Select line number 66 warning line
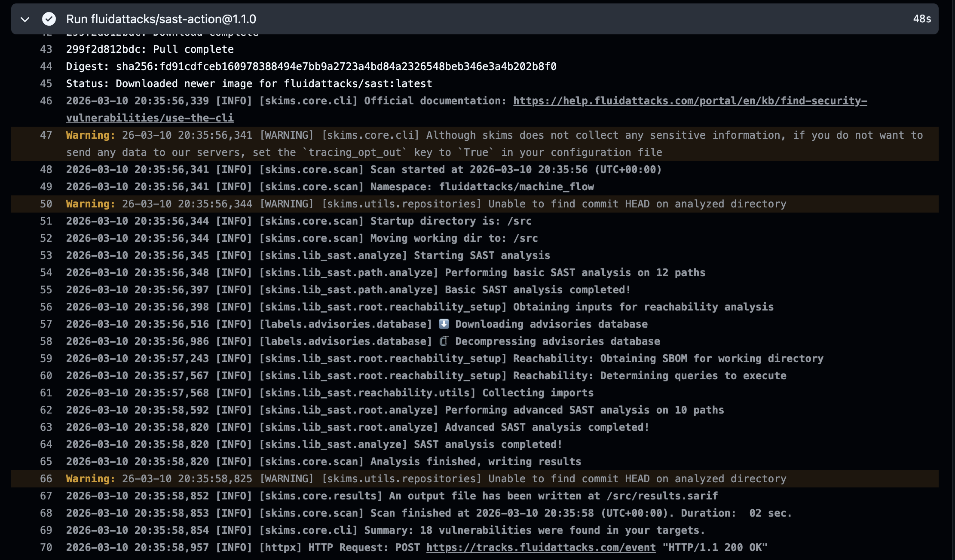This screenshot has width=955, height=560. 46,478
